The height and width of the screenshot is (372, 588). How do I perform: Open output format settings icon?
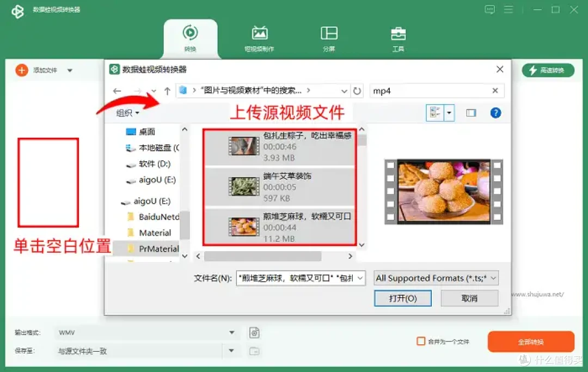254,333
